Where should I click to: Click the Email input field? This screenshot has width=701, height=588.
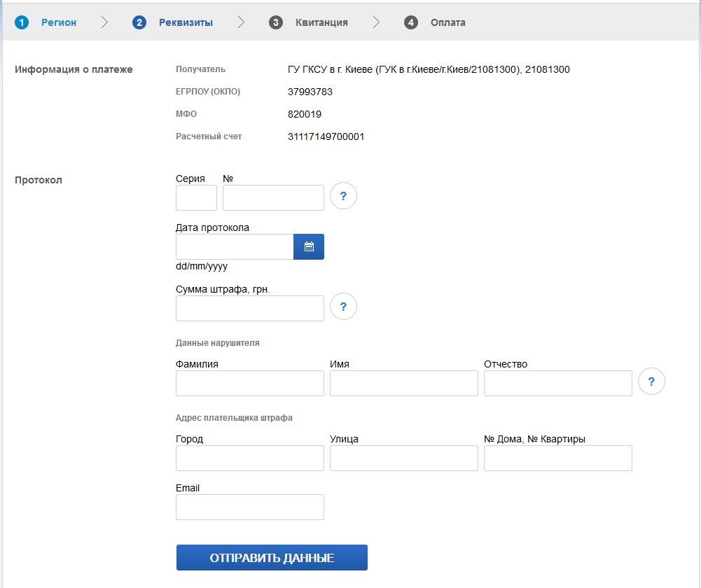[x=250, y=507]
